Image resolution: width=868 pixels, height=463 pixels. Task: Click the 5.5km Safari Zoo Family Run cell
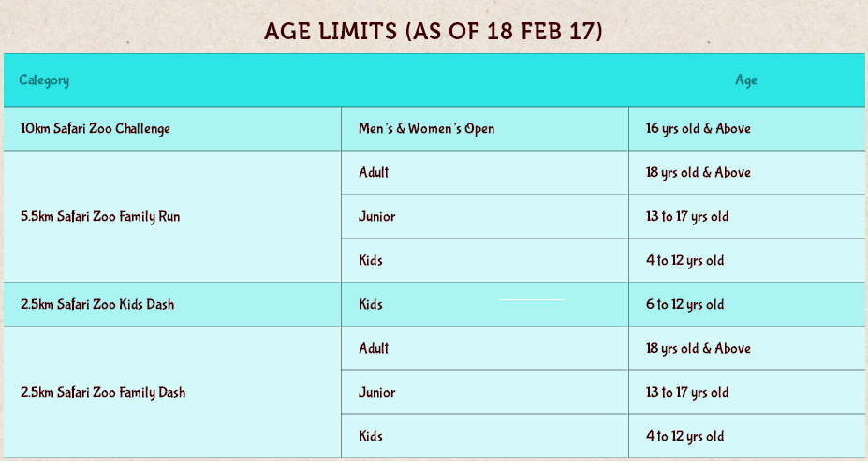pos(172,216)
